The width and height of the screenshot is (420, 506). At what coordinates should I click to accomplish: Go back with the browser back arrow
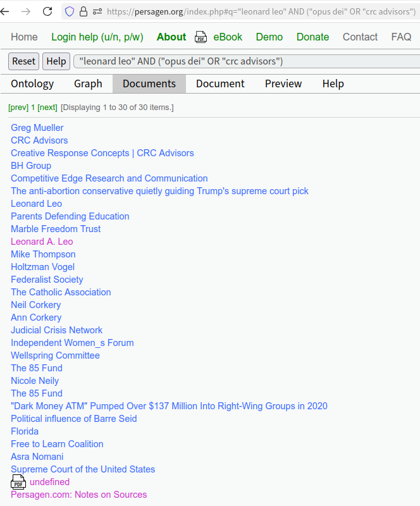tap(5, 11)
